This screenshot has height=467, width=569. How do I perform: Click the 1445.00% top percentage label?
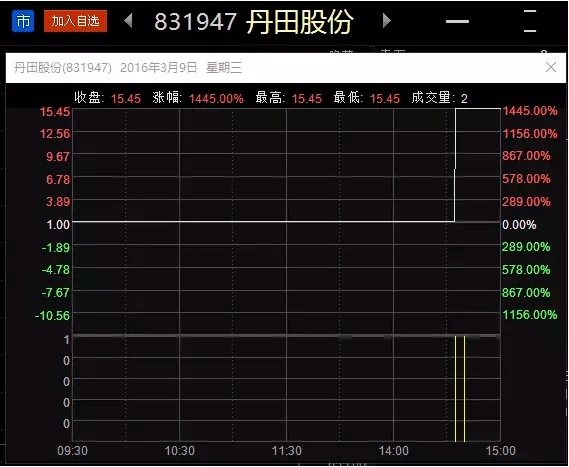pos(530,111)
